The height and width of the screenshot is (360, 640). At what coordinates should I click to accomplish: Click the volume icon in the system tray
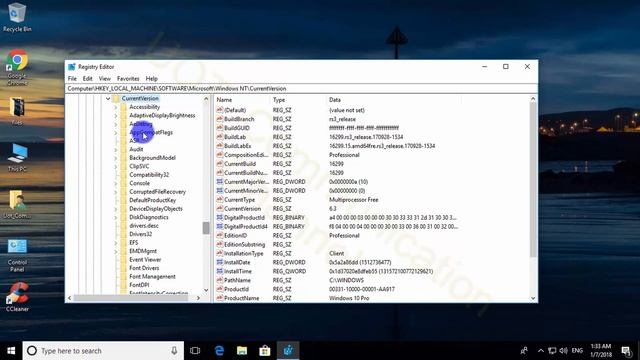point(564,351)
